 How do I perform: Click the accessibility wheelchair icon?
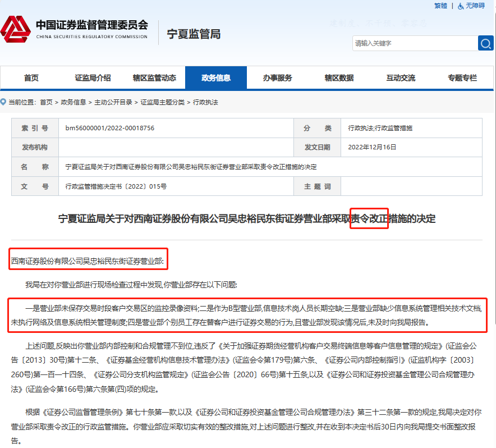461,6
